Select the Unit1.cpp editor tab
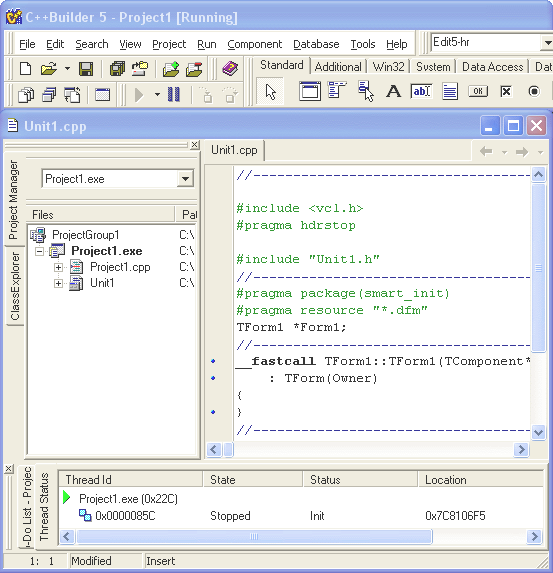 coord(234,150)
